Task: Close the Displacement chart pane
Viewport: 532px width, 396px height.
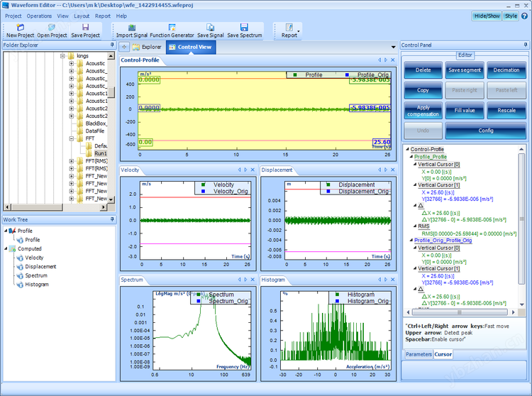Action: pyautogui.click(x=393, y=170)
